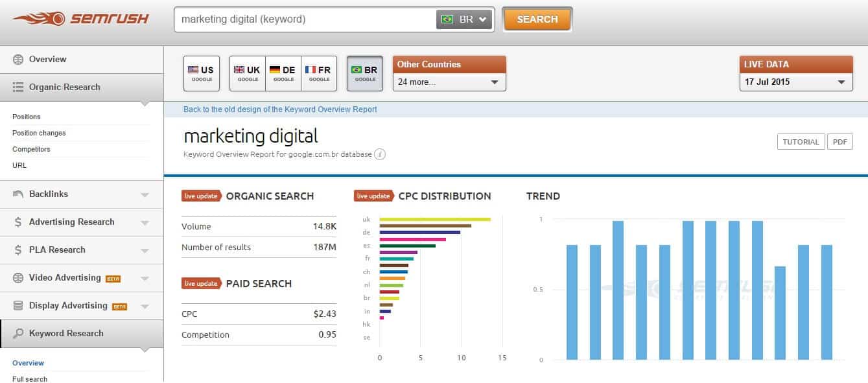The width and height of the screenshot is (868, 383).
Task: Click the Brazil flag in search box
Action: point(447,19)
